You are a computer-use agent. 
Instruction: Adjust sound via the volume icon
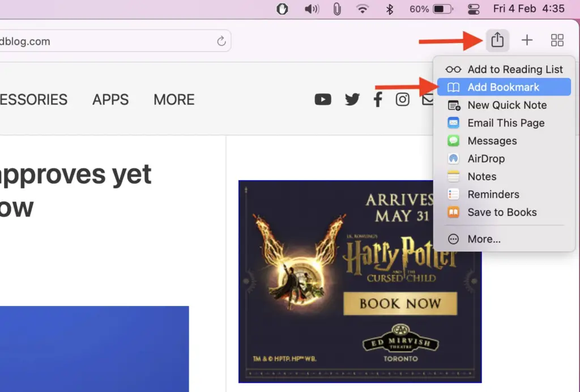pyautogui.click(x=311, y=8)
